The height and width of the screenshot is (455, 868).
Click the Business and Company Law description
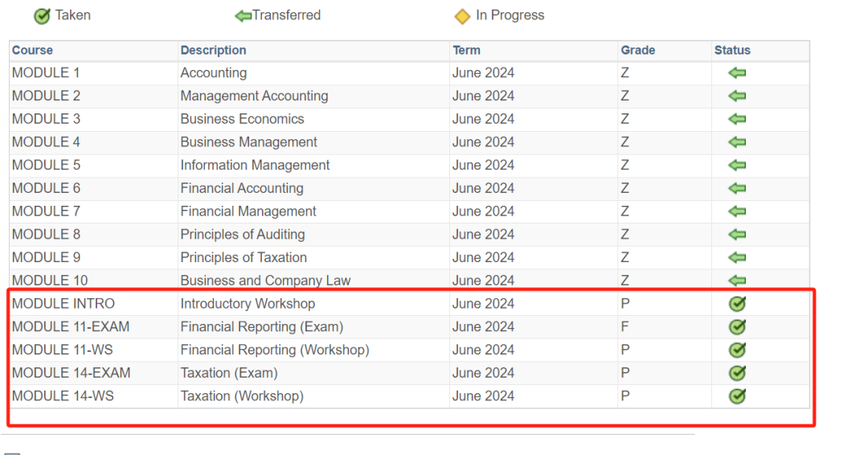(265, 281)
